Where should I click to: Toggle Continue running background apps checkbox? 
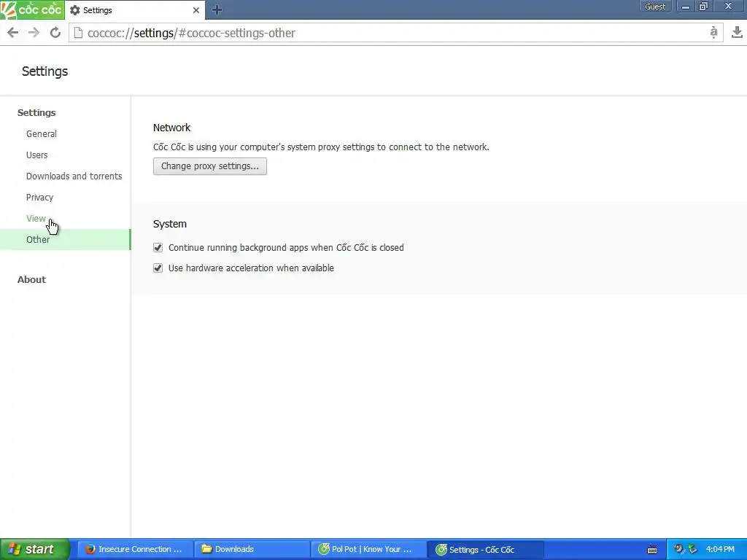[158, 248]
